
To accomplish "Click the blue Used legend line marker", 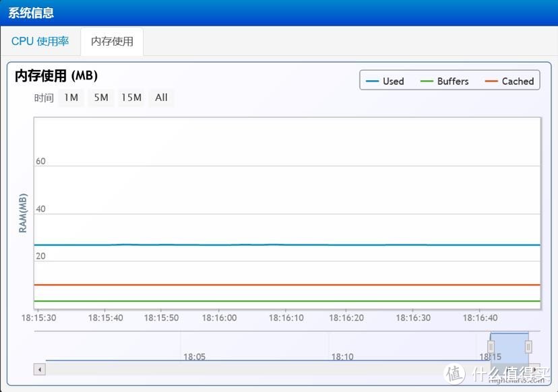I will click(372, 81).
